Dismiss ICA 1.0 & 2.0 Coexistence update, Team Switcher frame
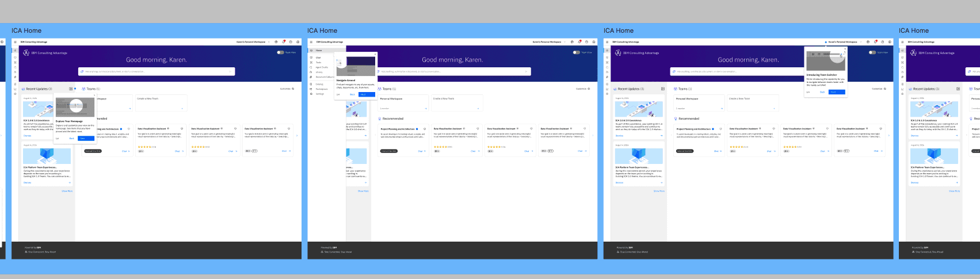Image resolution: width=980 pixels, height=279 pixels. [x=619, y=136]
